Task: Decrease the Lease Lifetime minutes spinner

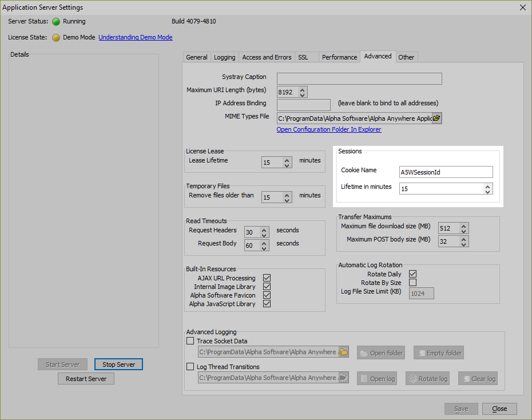Action: click(x=287, y=165)
